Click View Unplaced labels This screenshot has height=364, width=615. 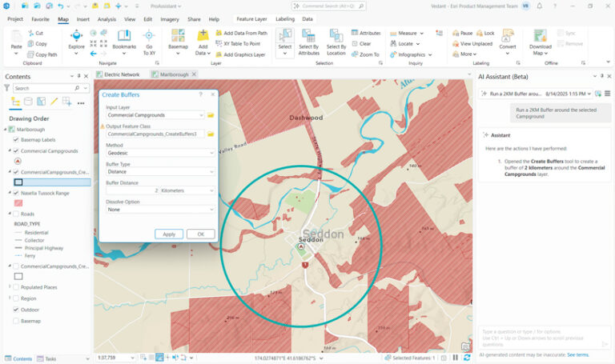tap(472, 44)
